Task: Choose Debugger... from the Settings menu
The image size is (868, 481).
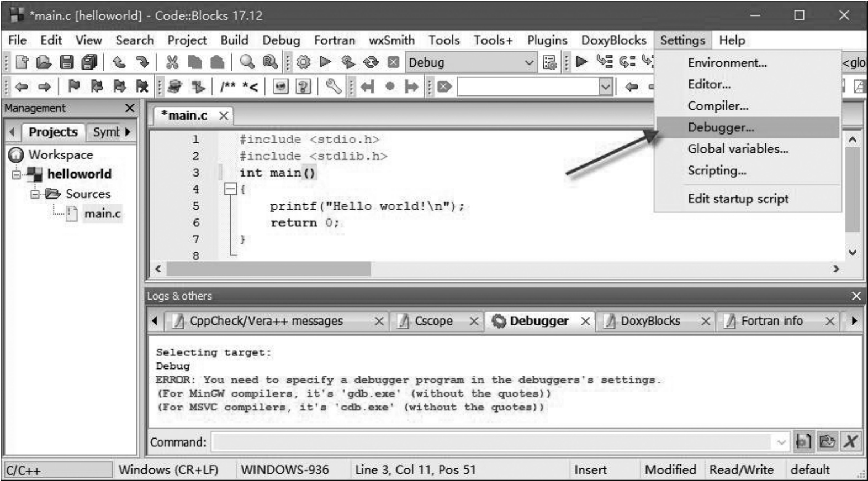Action: (x=748, y=127)
